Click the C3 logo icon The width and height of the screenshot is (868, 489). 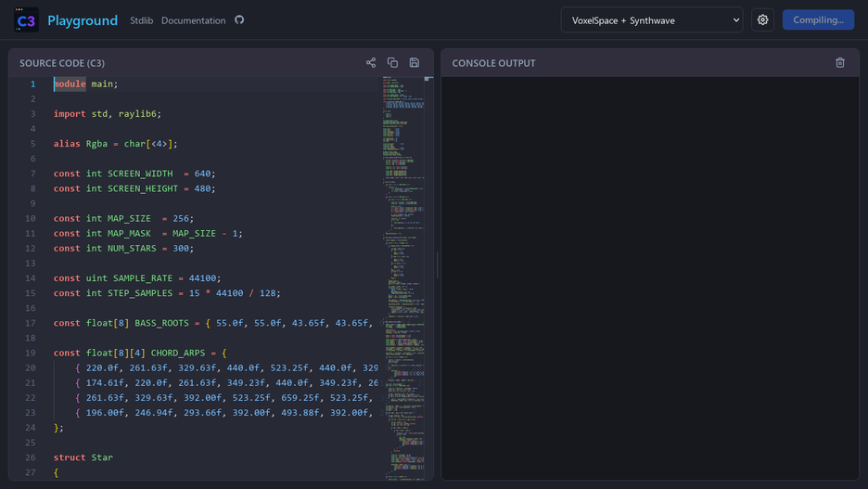click(26, 19)
